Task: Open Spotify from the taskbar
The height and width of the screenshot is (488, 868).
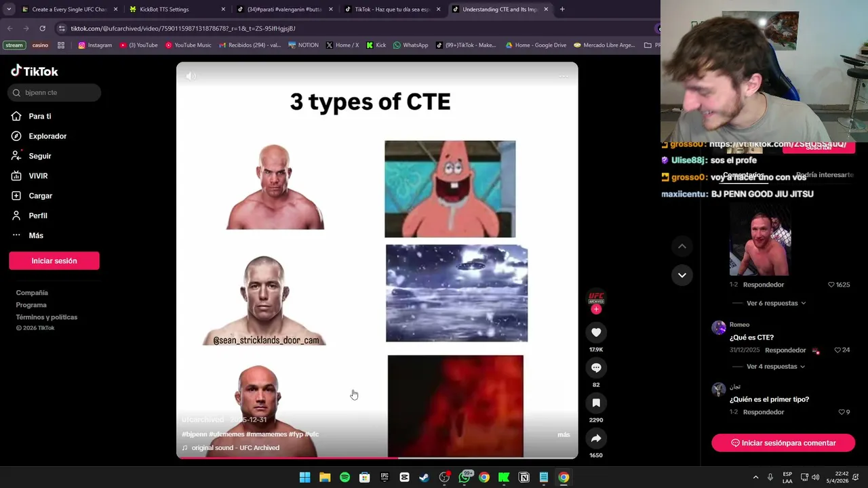Action: 344,477
